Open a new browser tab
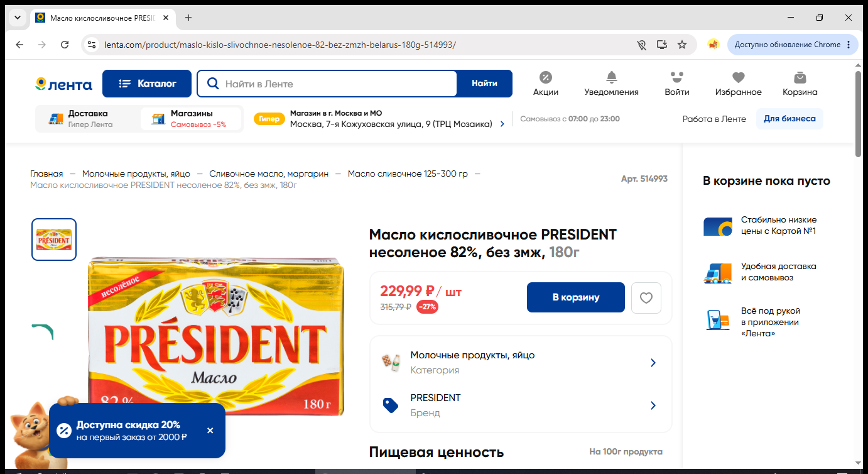Viewport: 868px width, 474px height. (x=188, y=18)
